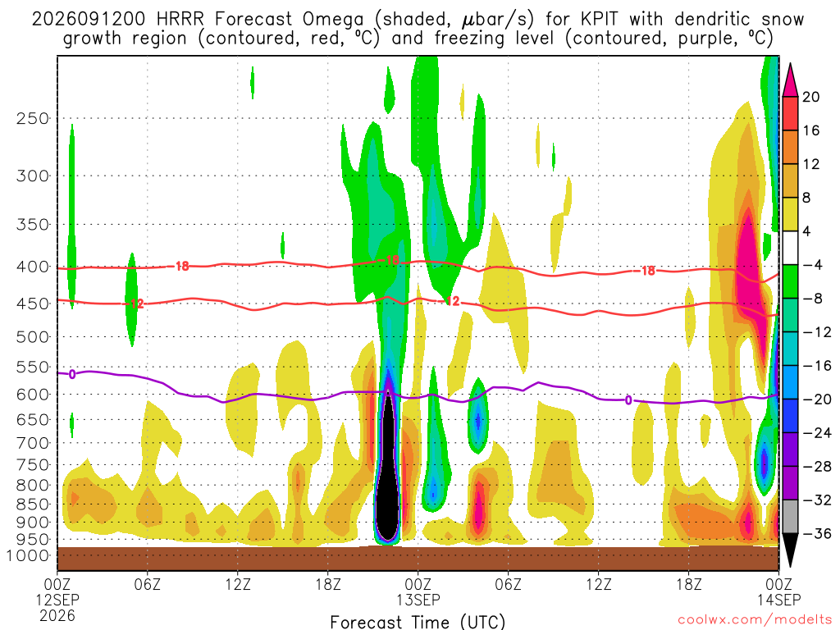
Task: Click the green swatch between -4 and -8
Action: (790, 281)
